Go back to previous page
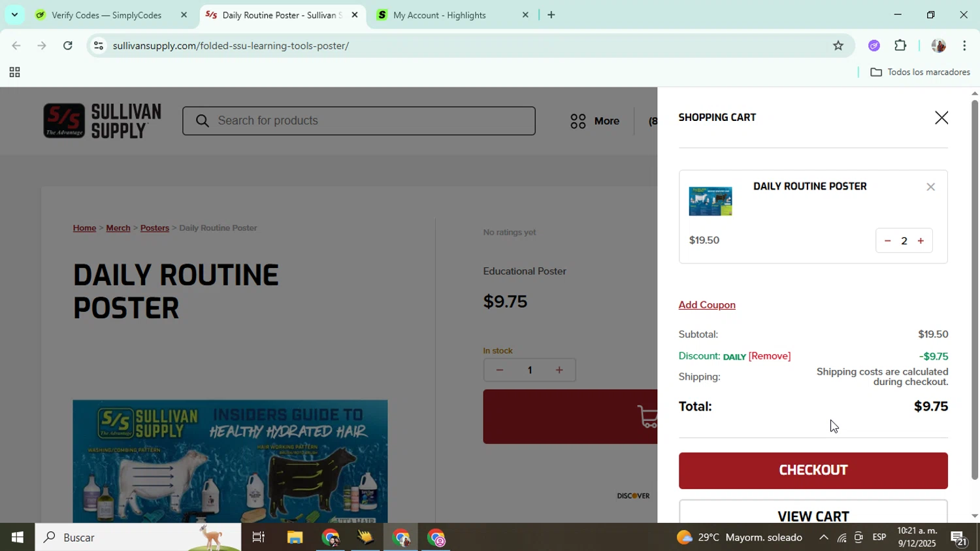This screenshot has width=980, height=551. click(16, 46)
